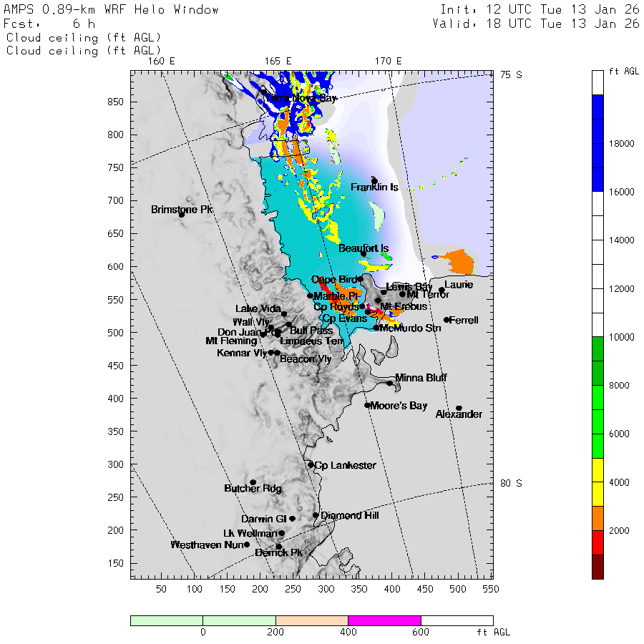Click the Franklin Is station marker dot

(374, 180)
